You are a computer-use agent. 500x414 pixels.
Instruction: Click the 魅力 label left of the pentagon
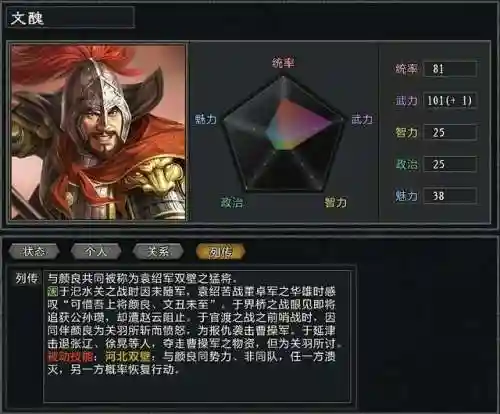pyautogui.click(x=206, y=119)
